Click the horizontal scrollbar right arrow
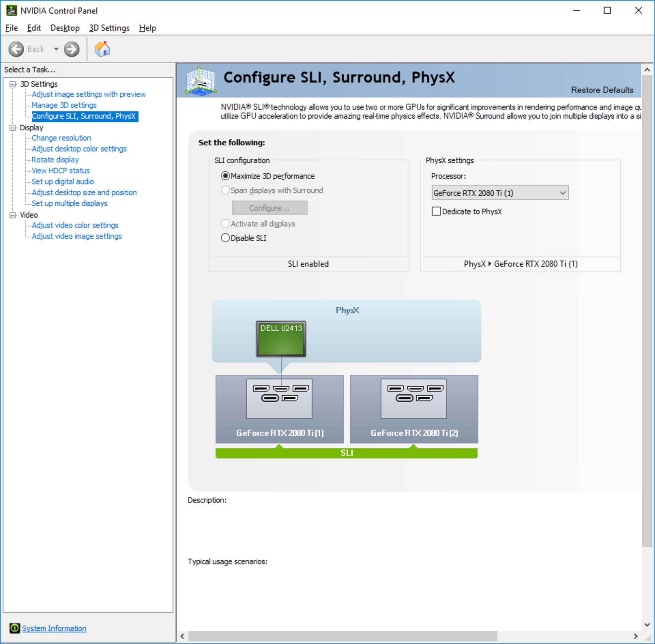 [636, 636]
